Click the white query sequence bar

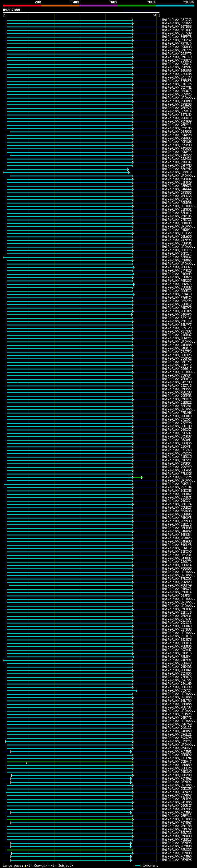click(81, 12)
